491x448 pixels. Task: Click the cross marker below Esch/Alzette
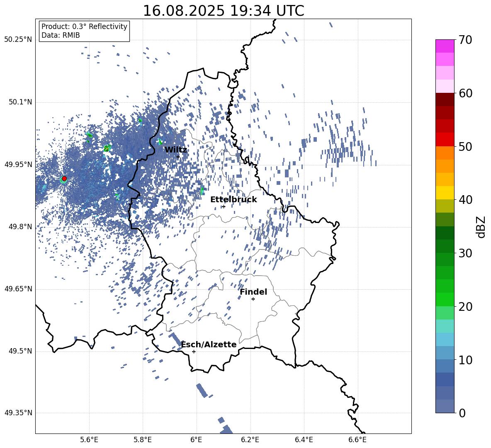pos(194,351)
